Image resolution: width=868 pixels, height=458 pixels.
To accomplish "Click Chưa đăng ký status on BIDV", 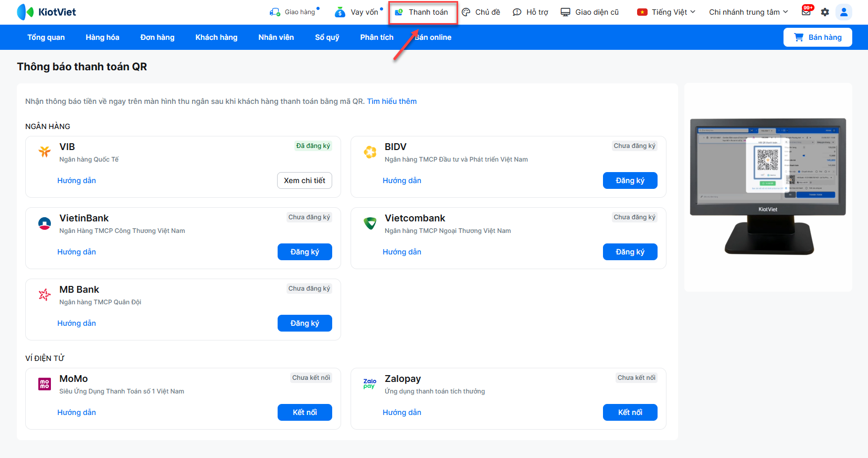I will 634,146.
